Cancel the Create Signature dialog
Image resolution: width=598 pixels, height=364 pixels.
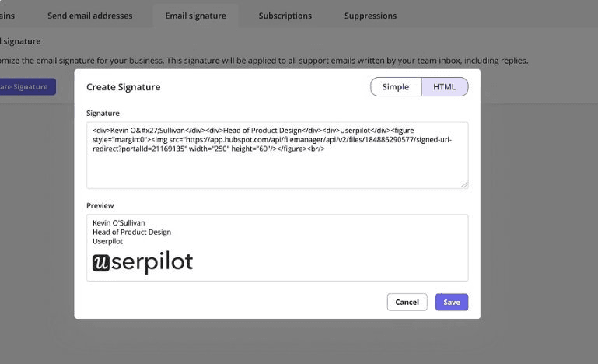[x=407, y=302]
